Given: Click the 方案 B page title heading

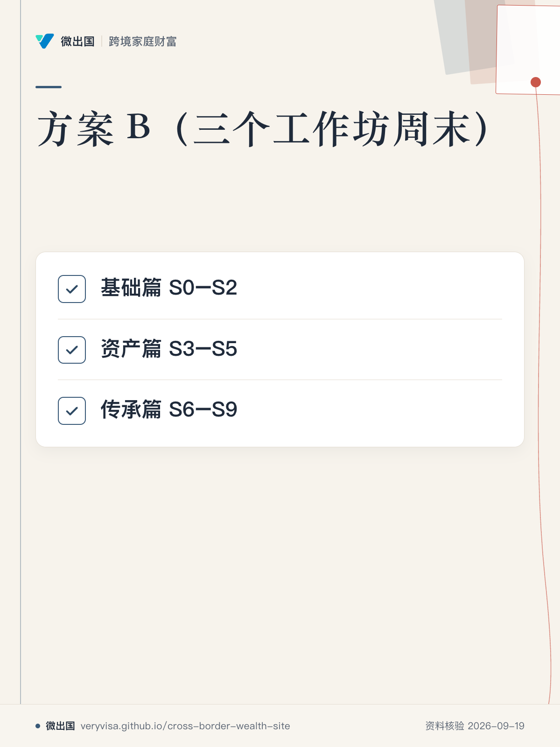Looking at the screenshot, I should 264,129.
